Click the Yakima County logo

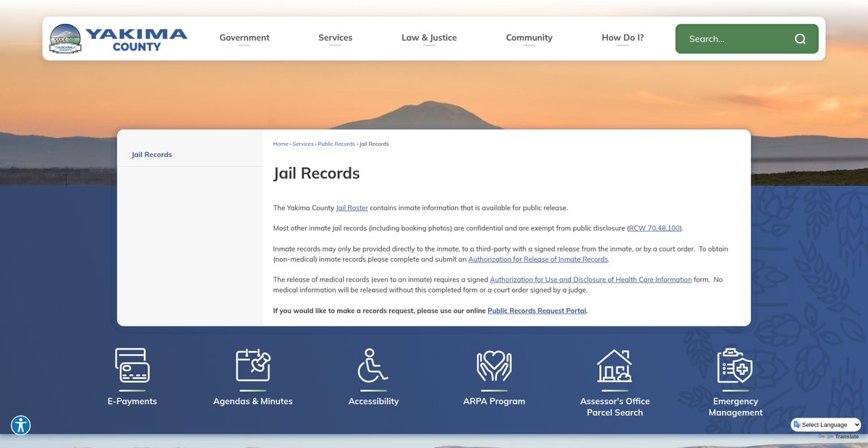point(118,39)
